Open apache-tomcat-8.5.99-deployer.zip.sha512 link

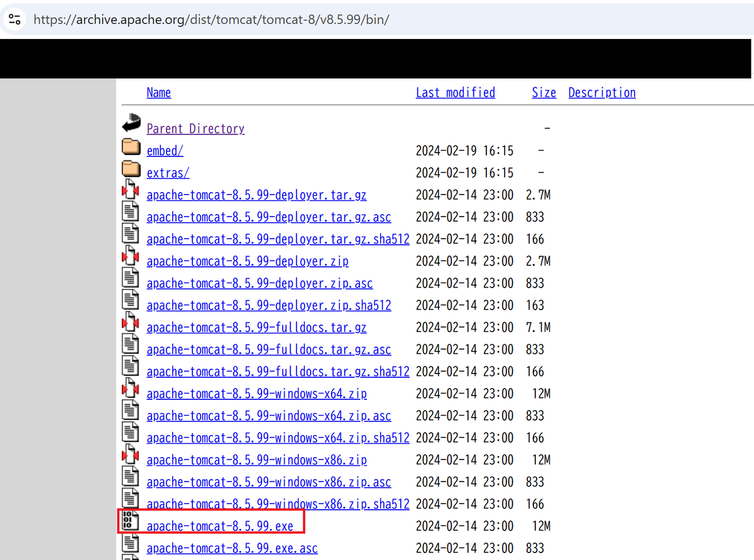pyautogui.click(x=269, y=305)
